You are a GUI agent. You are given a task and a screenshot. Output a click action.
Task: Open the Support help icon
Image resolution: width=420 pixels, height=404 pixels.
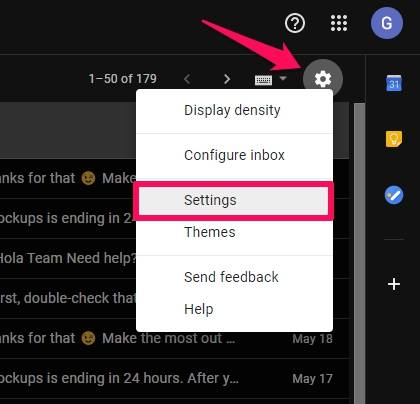pos(295,23)
